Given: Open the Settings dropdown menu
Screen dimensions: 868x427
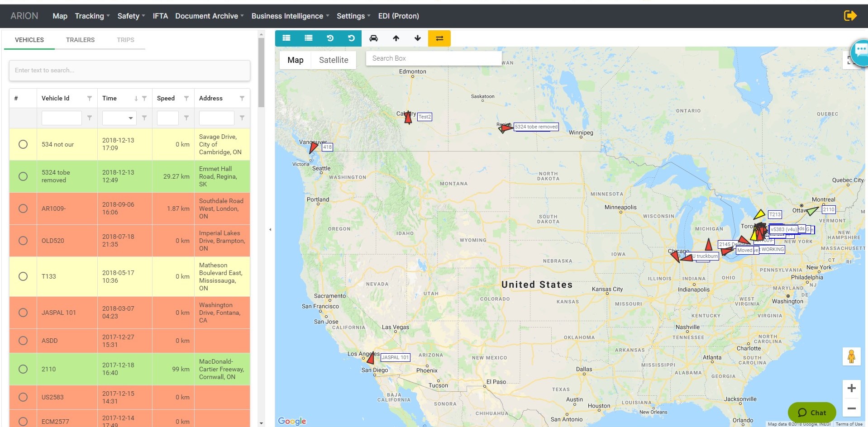Looking at the screenshot, I should (x=353, y=16).
